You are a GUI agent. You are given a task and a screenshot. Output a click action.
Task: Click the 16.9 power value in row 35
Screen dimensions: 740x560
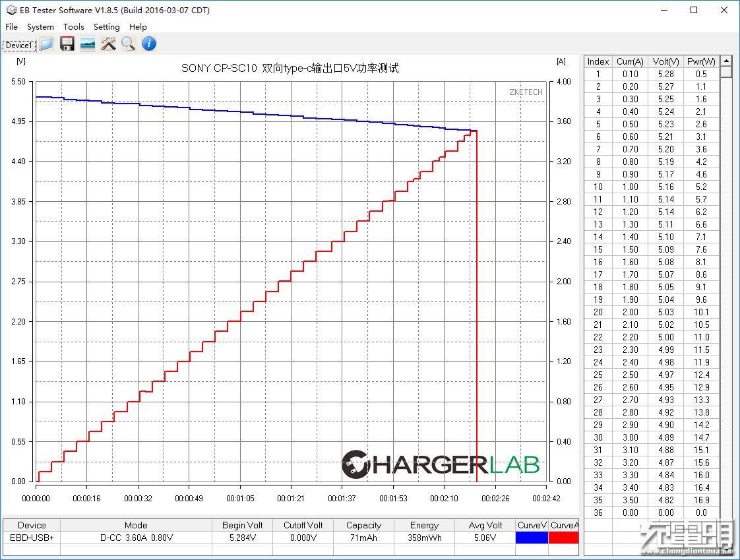tap(701, 500)
